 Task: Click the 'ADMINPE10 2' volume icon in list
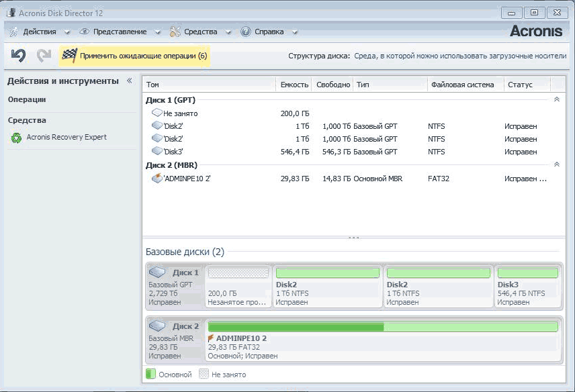[157, 178]
